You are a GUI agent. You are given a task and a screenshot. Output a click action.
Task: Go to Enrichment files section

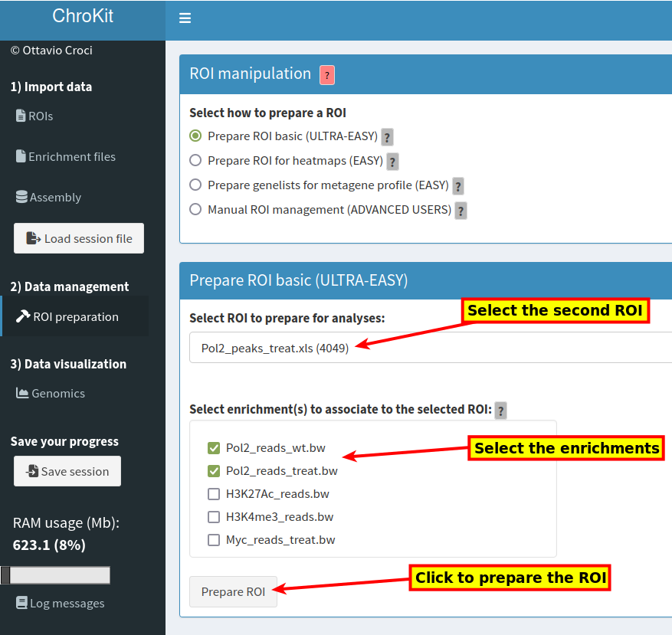coord(66,156)
